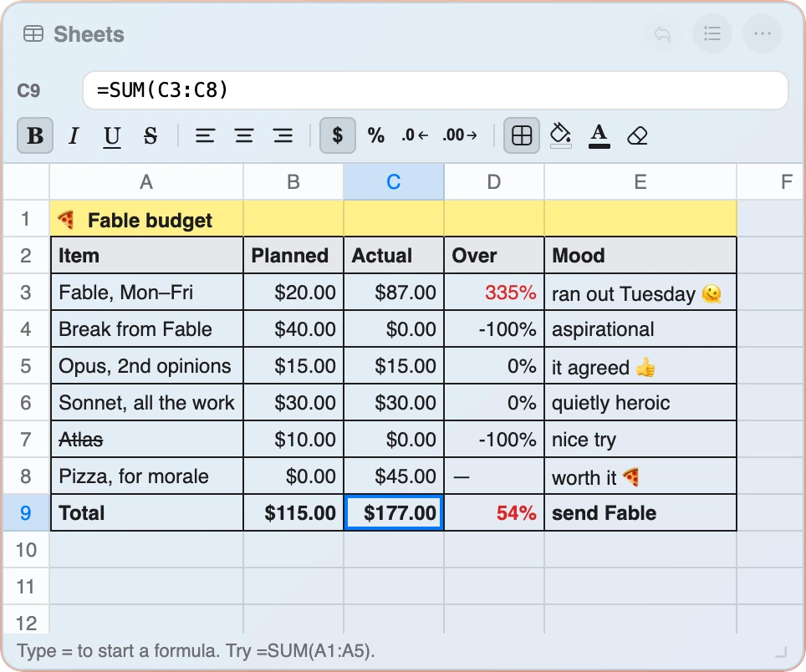Viewport: 806px width, 672px height.
Task: Select column C header
Action: pos(394,182)
